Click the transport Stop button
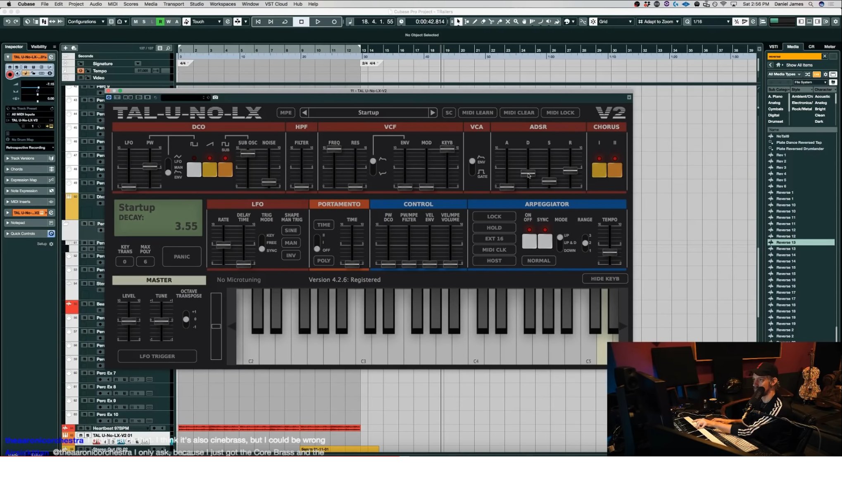 [301, 21]
